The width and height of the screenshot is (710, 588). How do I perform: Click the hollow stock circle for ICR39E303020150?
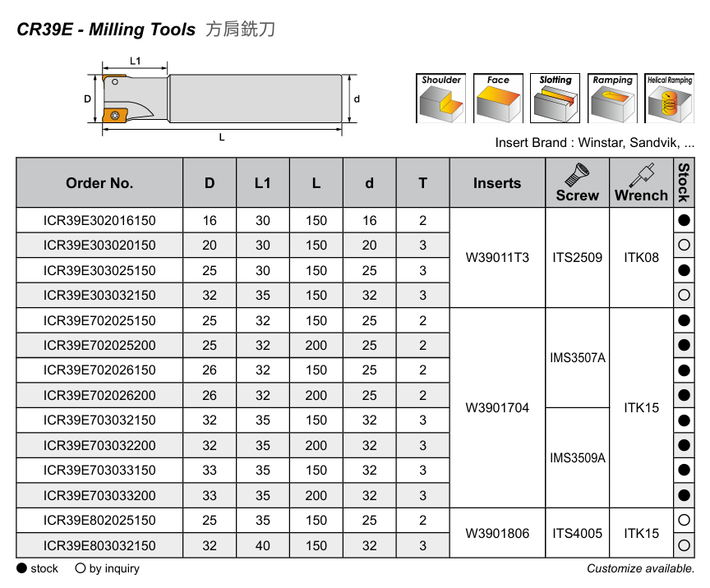coord(684,245)
